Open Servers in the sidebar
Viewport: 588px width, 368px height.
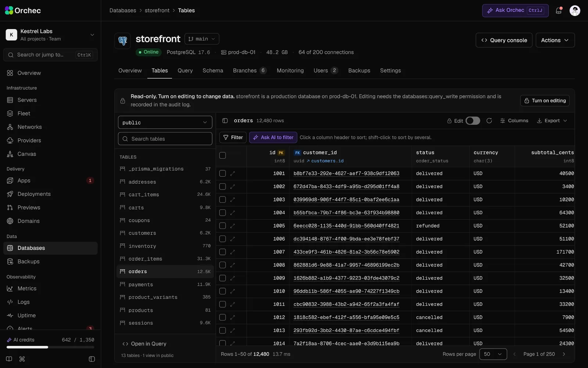50,100
